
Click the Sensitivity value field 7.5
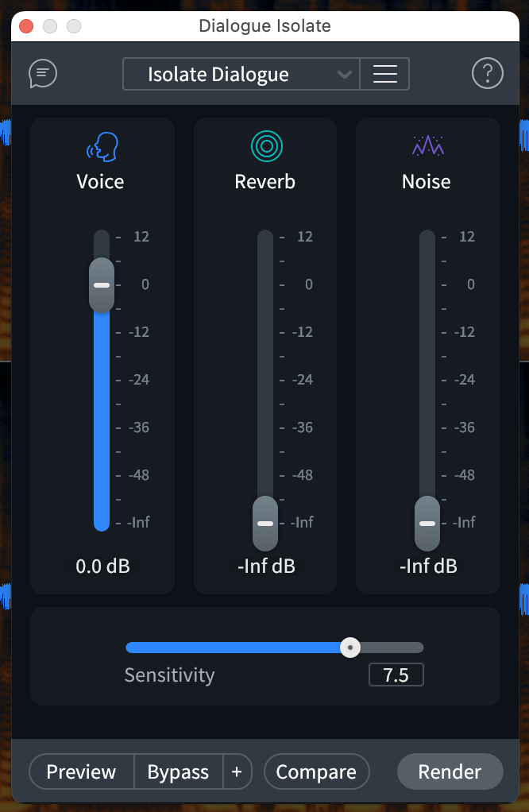pos(396,675)
